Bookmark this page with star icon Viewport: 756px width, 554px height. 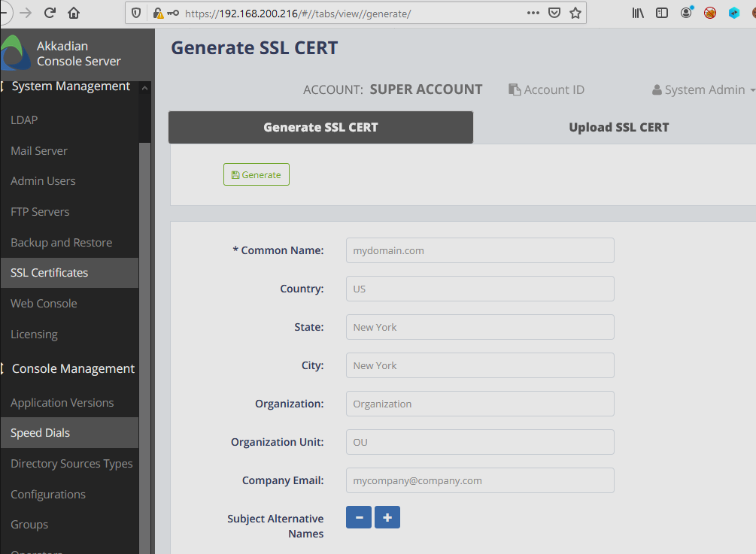click(x=575, y=13)
